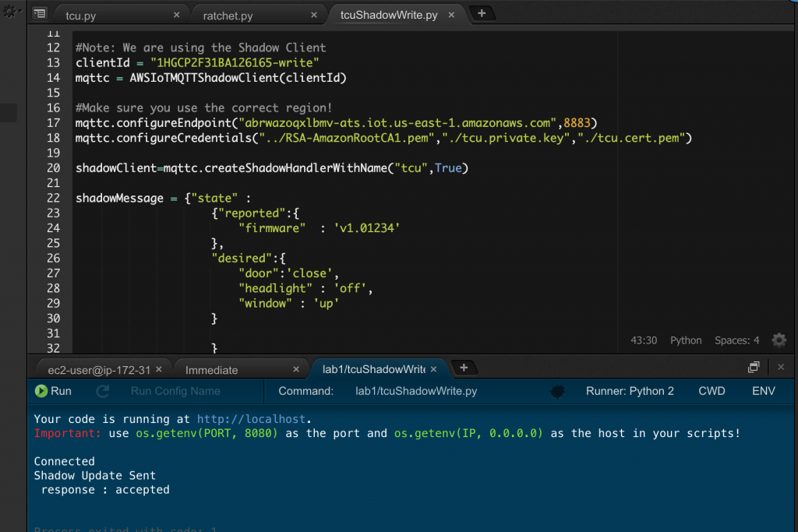Open editor settings gear in status bar
This screenshot has width=798, height=532.
(779, 340)
